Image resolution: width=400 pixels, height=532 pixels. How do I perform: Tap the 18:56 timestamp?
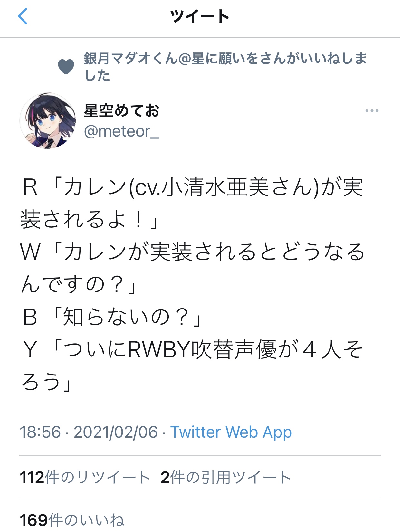click(x=40, y=432)
